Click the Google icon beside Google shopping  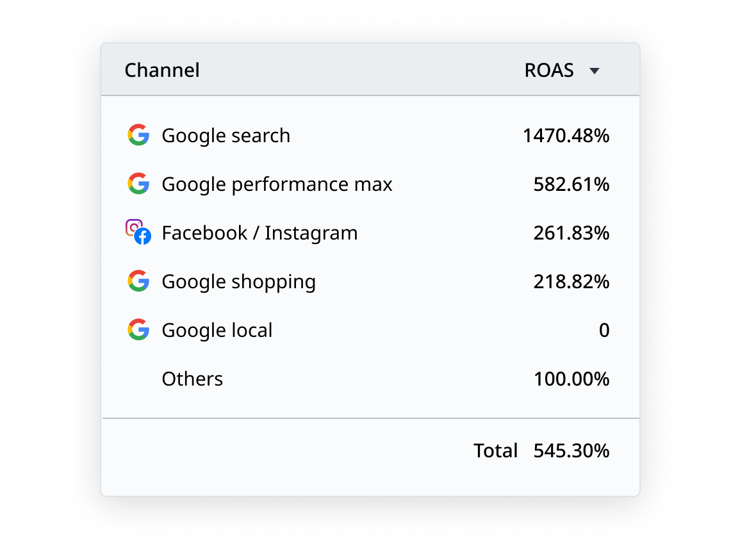pyautogui.click(x=138, y=281)
